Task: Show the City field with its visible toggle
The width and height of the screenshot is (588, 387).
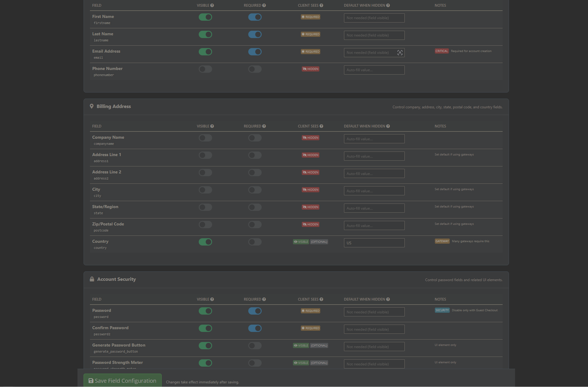Action: click(205, 190)
